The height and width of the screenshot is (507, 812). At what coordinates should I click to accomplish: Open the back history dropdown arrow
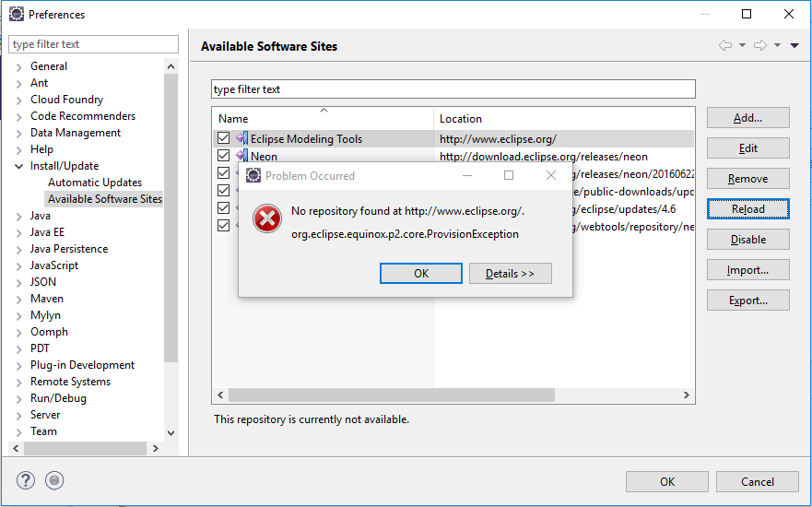pyautogui.click(x=742, y=45)
